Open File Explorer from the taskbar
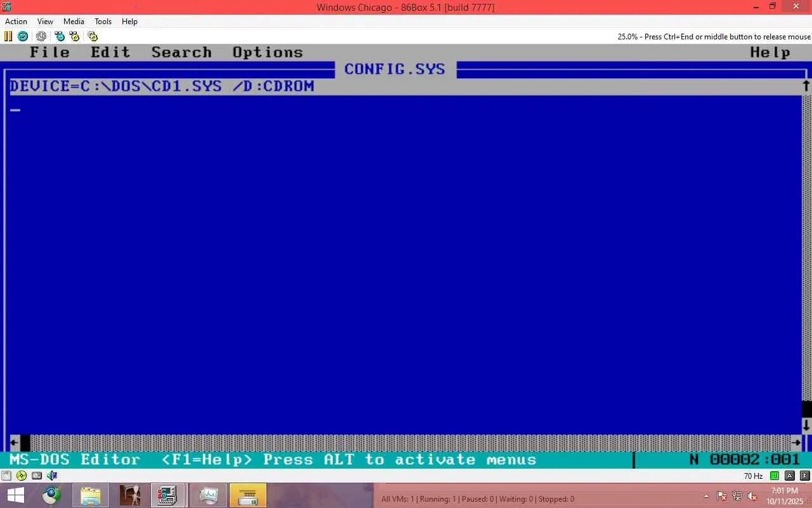Viewport: 812px width, 508px height. point(91,495)
